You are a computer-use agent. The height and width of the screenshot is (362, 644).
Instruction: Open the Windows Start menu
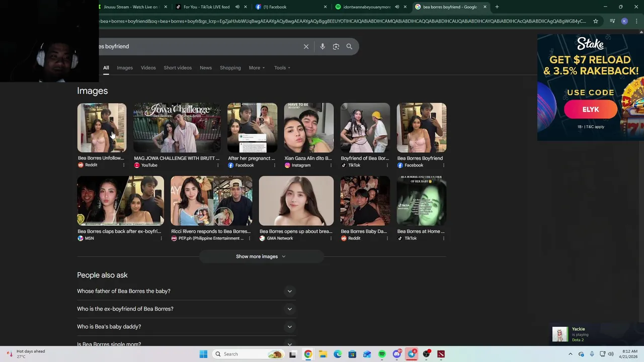[x=203, y=354]
